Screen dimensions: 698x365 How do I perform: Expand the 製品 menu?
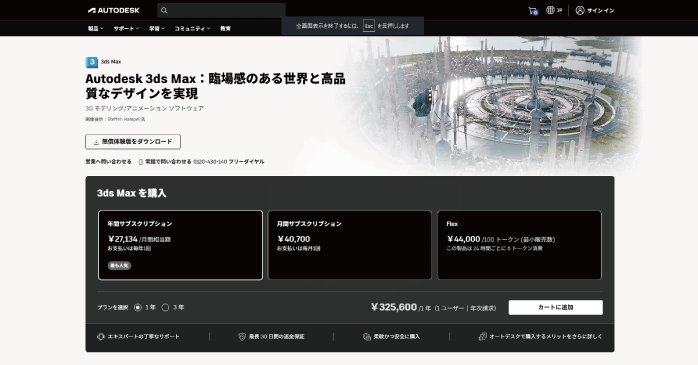click(95, 28)
